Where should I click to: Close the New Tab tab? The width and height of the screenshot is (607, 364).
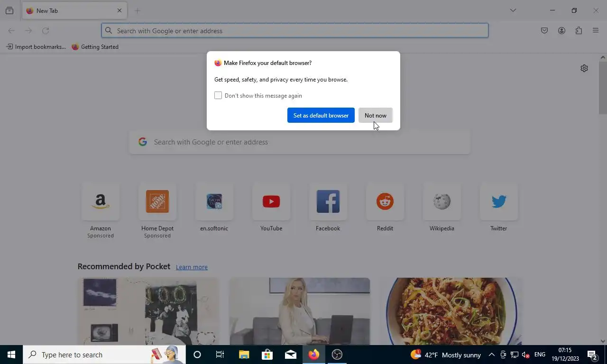[x=120, y=10]
